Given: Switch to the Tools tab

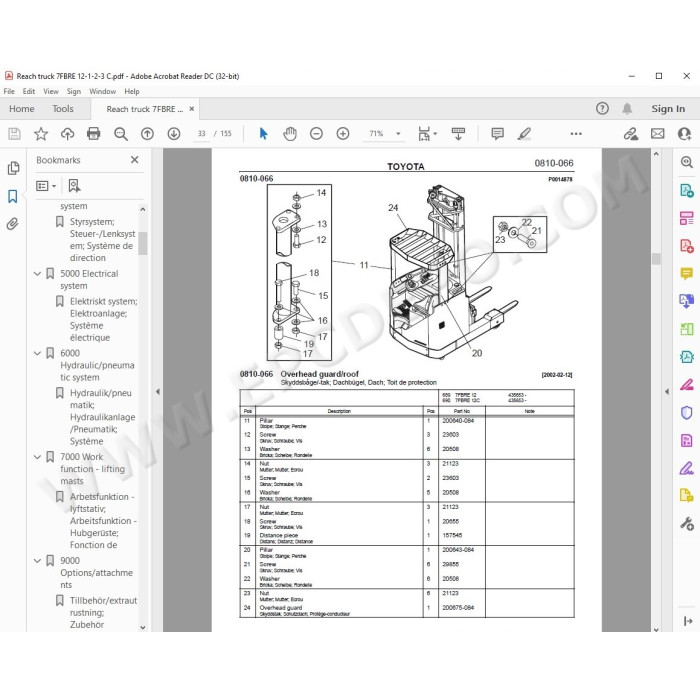Looking at the screenshot, I should coord(62,108).
